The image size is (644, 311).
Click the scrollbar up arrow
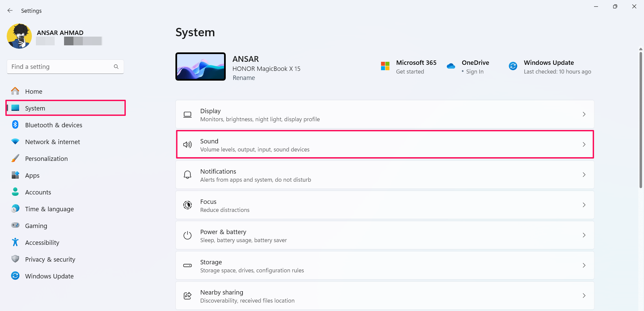(641, 49)
